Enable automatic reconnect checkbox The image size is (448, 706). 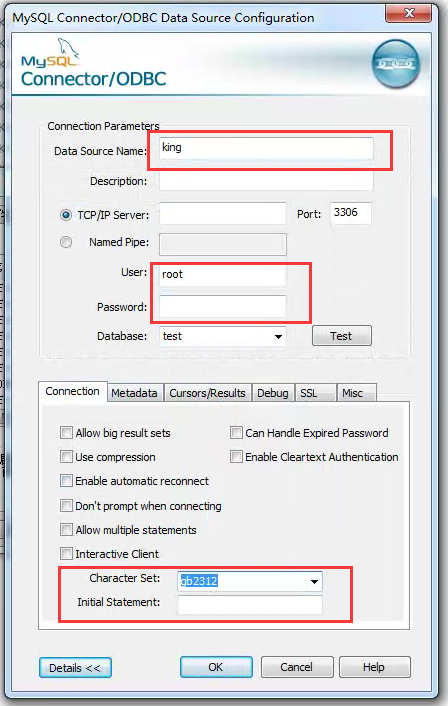click(x=66, y=480)
